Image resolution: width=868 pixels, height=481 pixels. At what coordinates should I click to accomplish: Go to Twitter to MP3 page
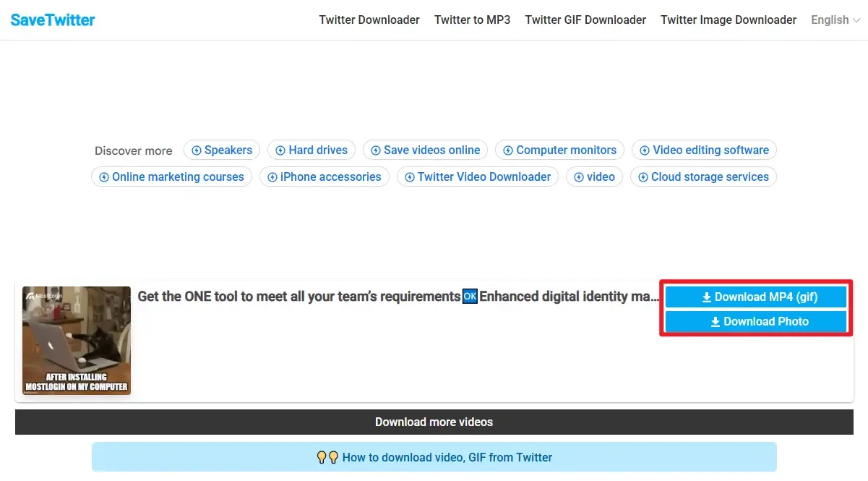coord(472,20)
